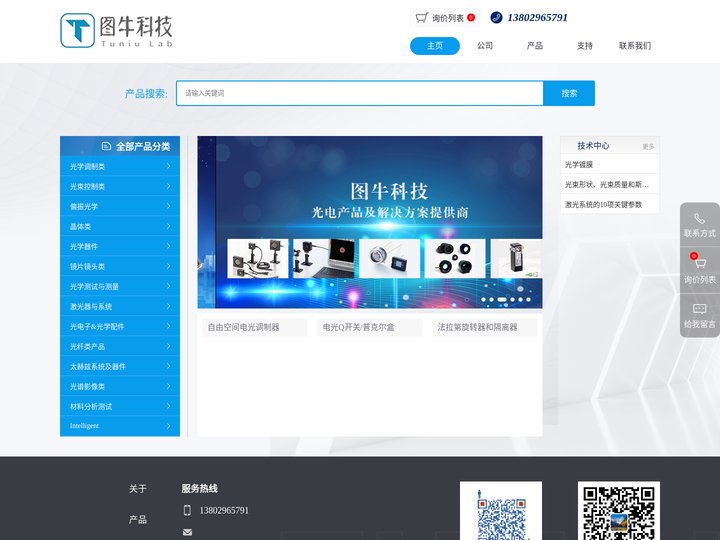Click the header phone number 13802965791
Viewport: 720px width, 540px height.
coord(537,17)
